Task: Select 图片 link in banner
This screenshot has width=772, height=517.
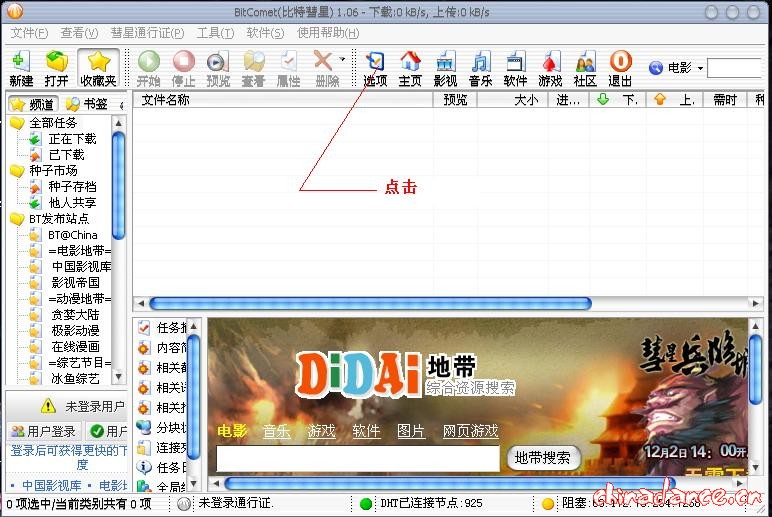Action: [x=411, y=431]
